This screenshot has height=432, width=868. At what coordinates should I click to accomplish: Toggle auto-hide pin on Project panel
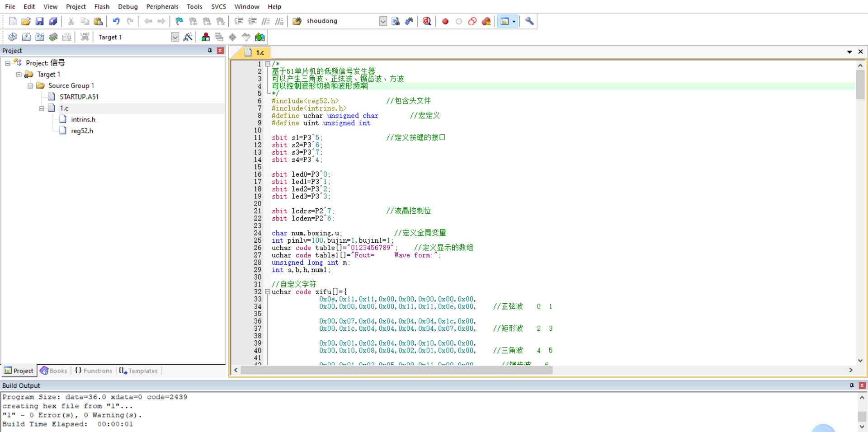(210, 51)
